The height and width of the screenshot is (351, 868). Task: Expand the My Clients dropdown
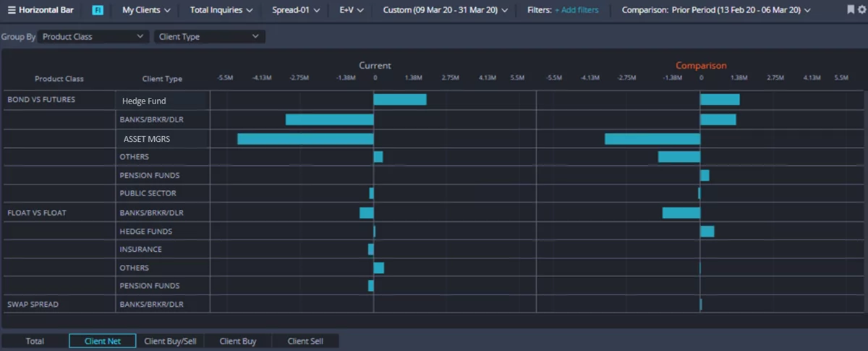(146, 10)
